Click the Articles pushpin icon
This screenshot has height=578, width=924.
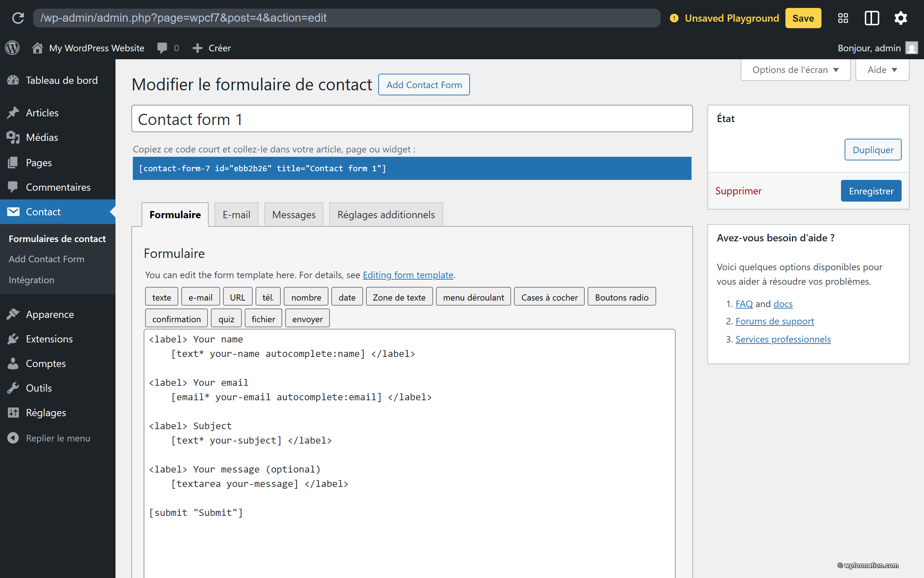pos(13,113)
